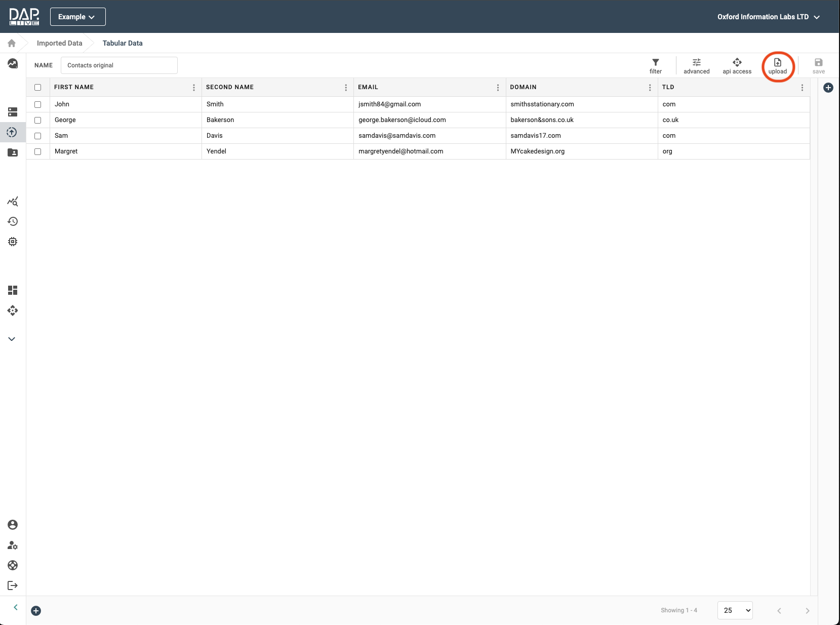Click the logout icon in sidebar
840x625 pixels.
tap(13, 585)
